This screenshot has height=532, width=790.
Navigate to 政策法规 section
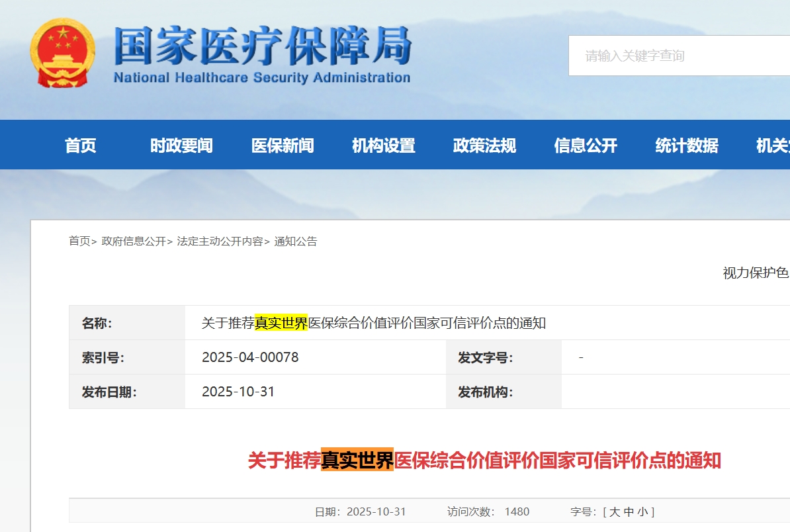click(x=484, y=146)
